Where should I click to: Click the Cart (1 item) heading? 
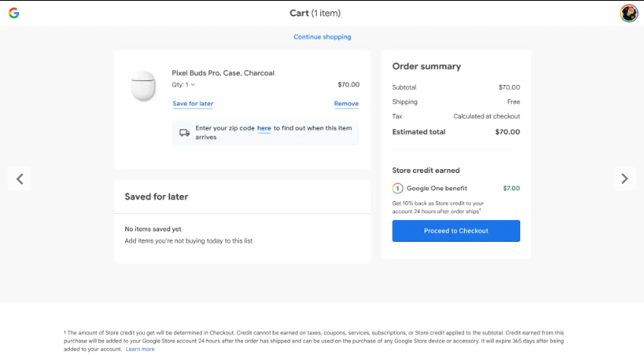315,13
